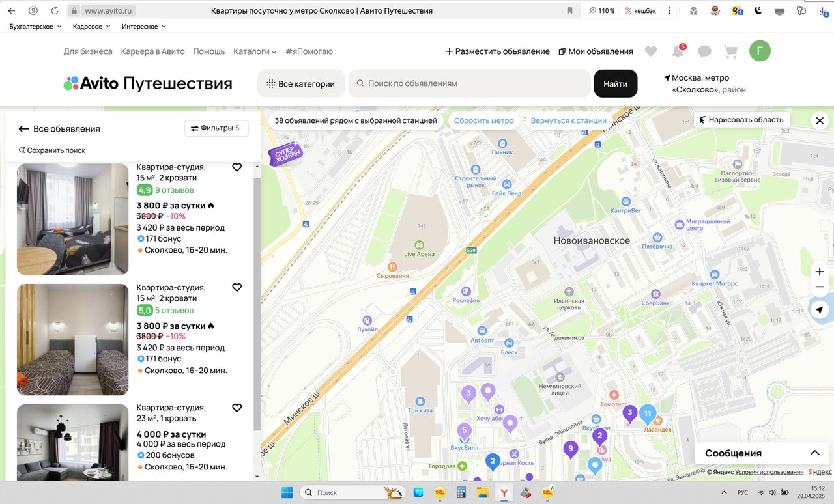834x504 pixels.
Task: Open Все категории category selector
Action: click(x=301, y=83)
